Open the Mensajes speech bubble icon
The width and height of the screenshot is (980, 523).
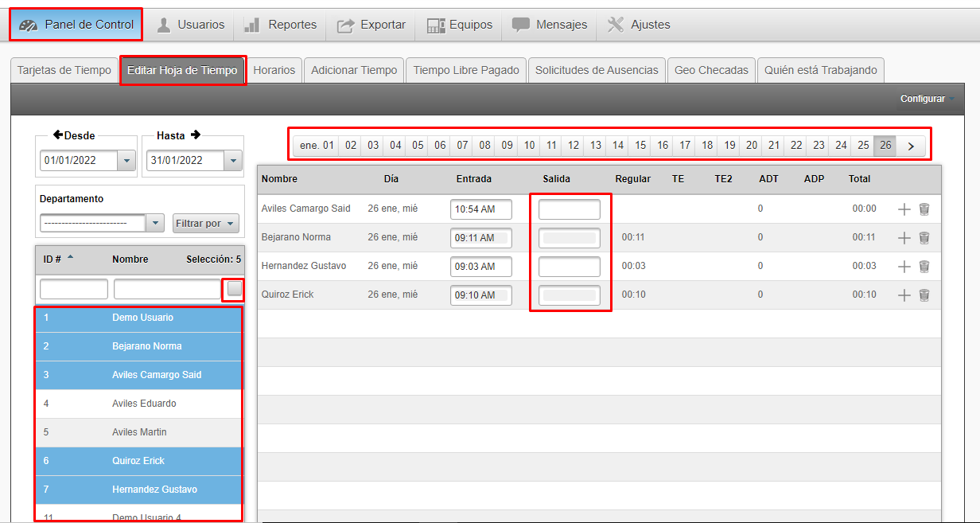[x=521, y=25]
